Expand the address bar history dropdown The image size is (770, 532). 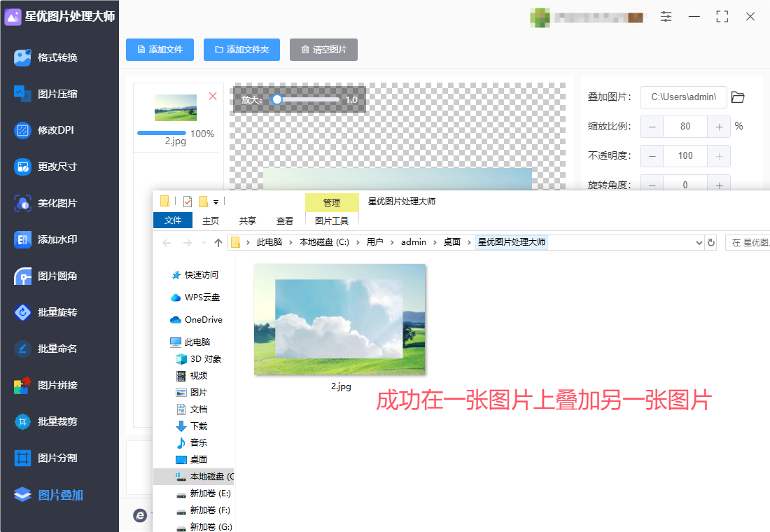699,243
